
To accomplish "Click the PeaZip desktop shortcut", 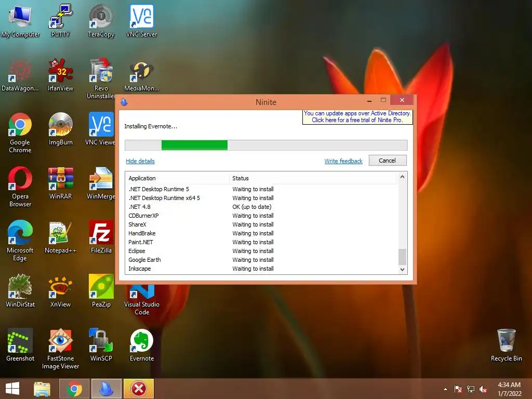I will pos(101,291).
